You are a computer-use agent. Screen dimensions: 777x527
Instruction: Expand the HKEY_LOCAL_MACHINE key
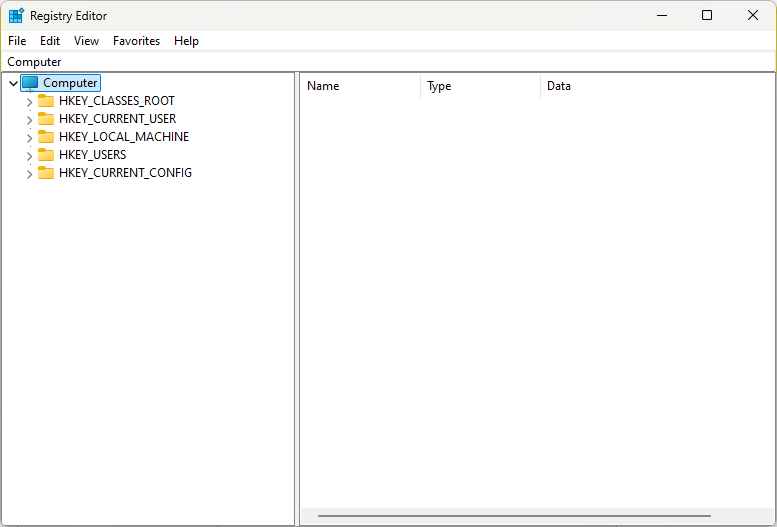point(29,138)
